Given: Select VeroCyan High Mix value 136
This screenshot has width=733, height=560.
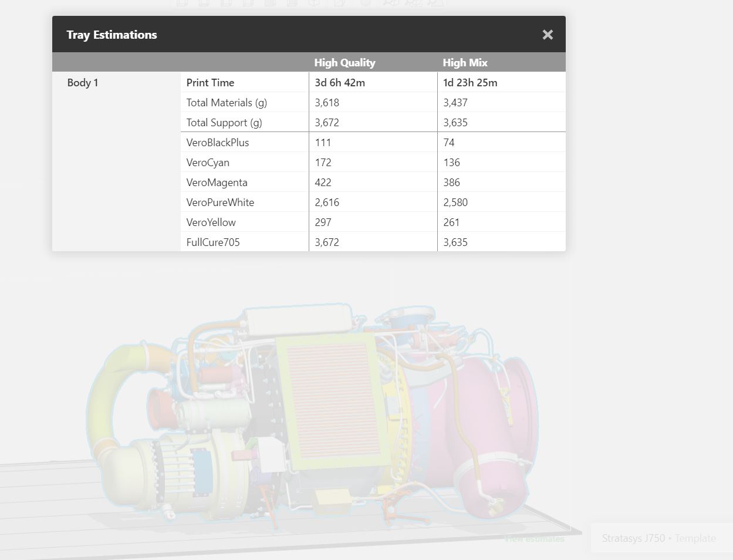Looking at the screenshot, I should click(x=451, y=163).
